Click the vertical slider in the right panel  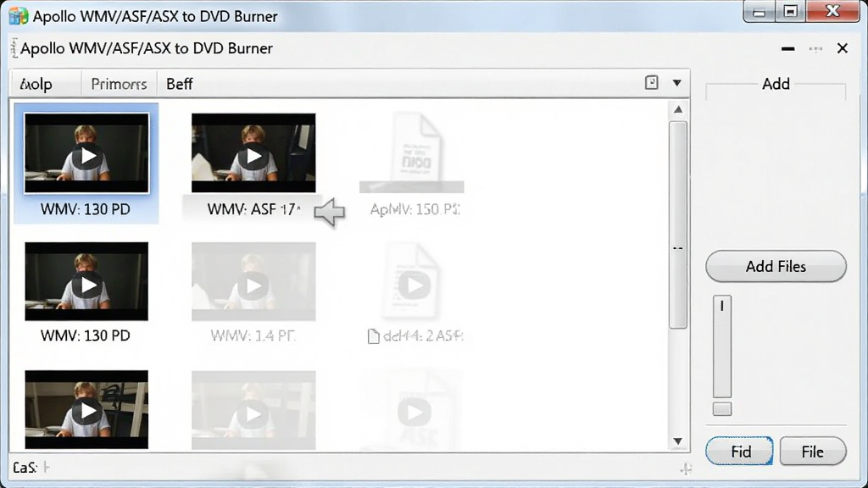pos(722,347)
